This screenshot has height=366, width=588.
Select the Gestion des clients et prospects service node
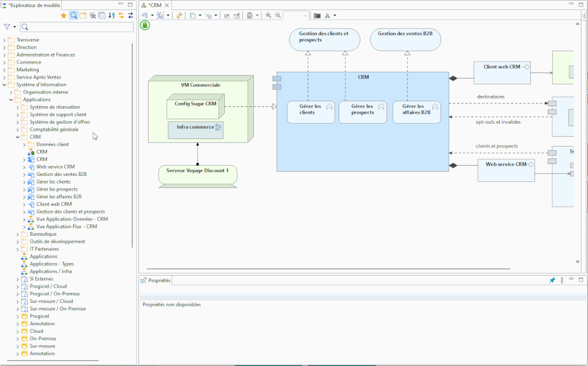click(x=324, y=40)
